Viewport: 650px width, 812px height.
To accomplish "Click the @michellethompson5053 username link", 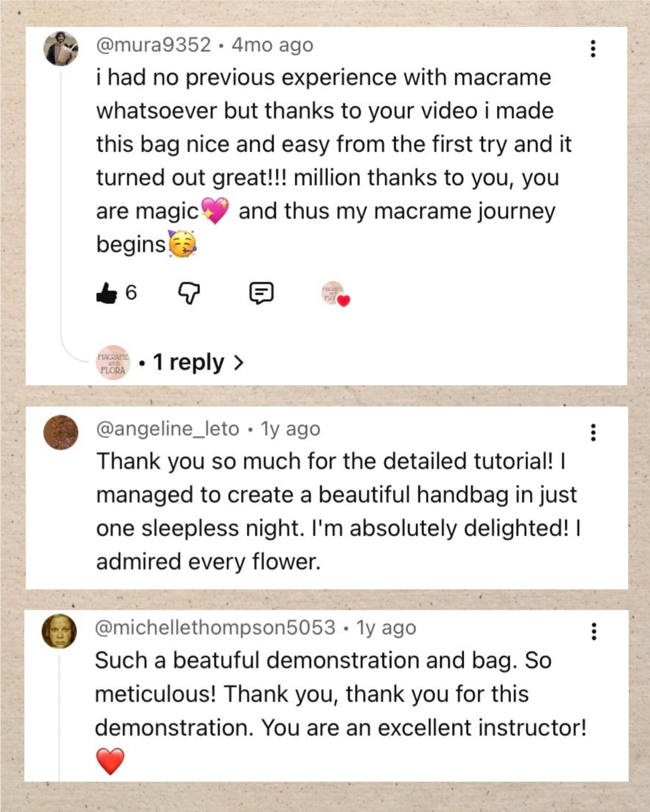I will [215, 628].
